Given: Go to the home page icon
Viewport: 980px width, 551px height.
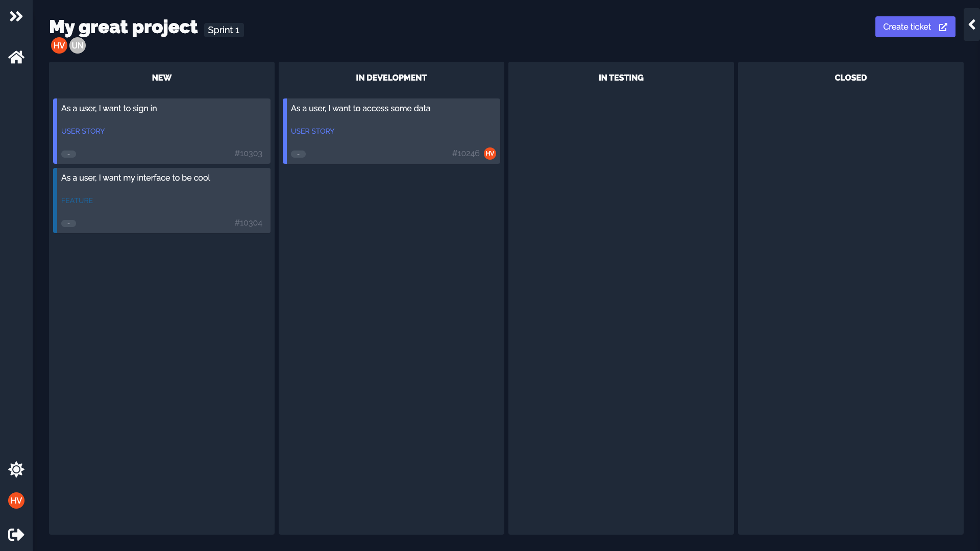Looking at the screenshot, I should 16,57.
